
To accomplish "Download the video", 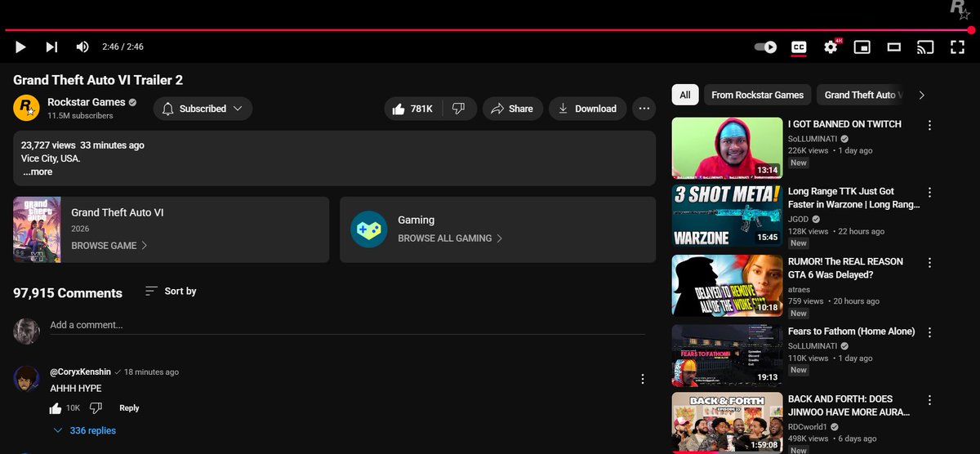I will [x=587, y=109].
